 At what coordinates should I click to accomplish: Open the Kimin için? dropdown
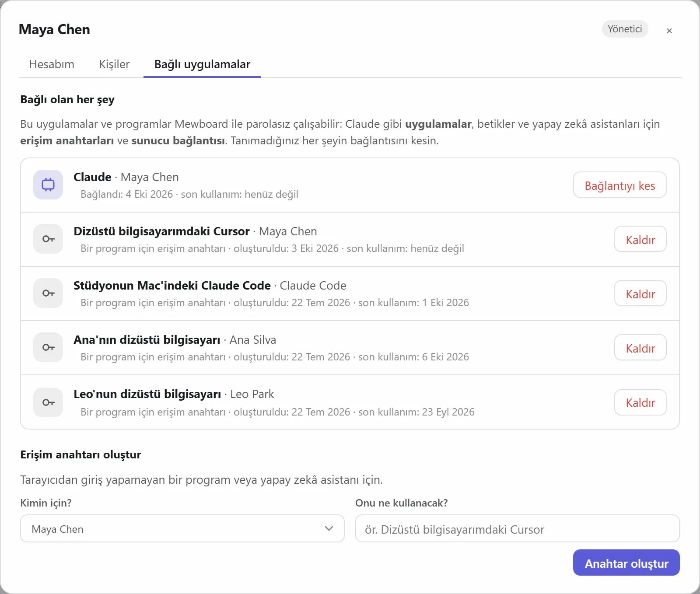[x=182, y=528]
